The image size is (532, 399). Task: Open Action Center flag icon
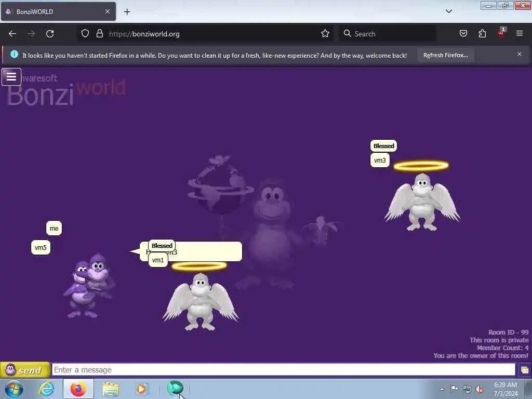(x=454, y=389)
